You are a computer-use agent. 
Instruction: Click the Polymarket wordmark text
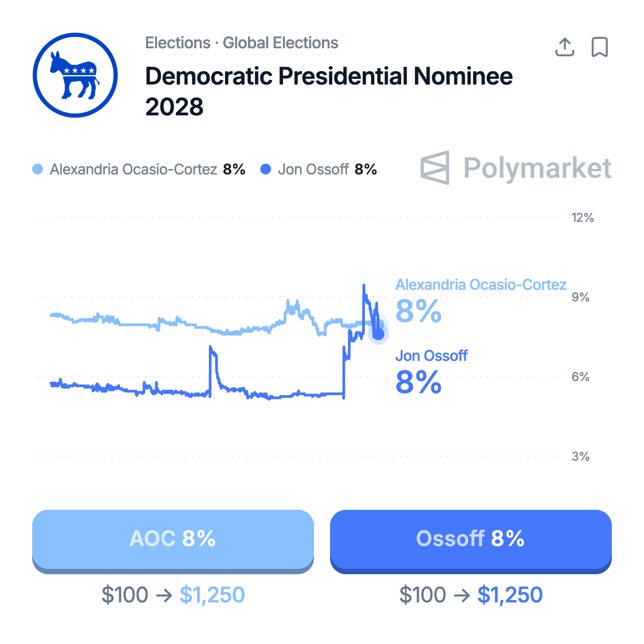pos(537,168)
